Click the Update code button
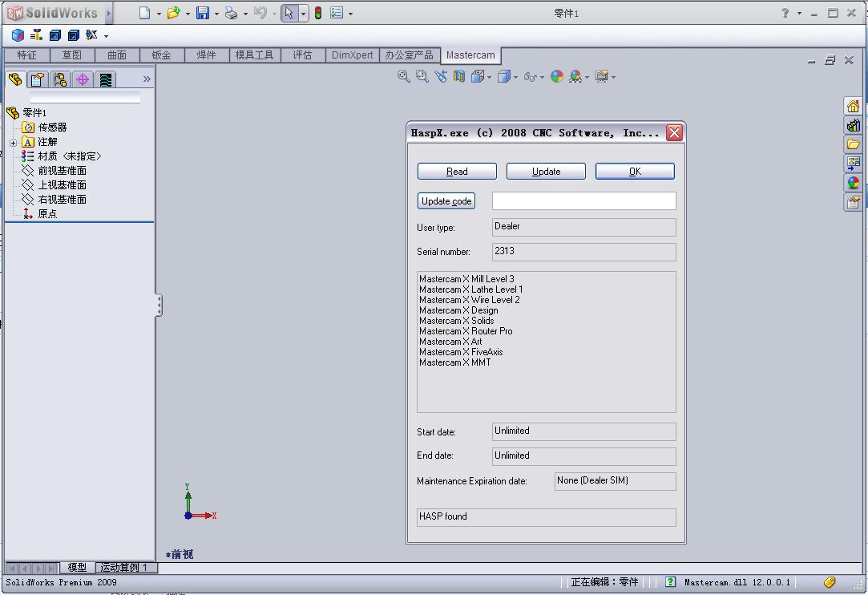Image resolution: width=868 pixels, height=595 pixels. tap(446, 201)
